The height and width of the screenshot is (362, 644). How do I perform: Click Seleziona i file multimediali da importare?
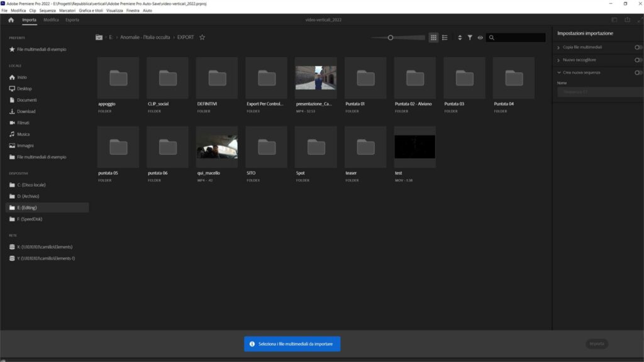tap(293, 344)
